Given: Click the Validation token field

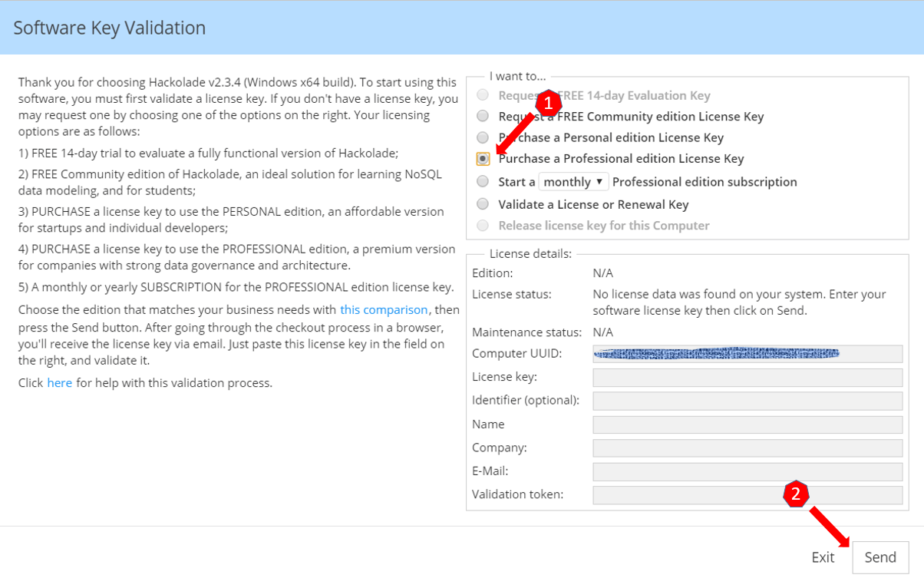Looking at the screenshot, I should click(747, 494).
